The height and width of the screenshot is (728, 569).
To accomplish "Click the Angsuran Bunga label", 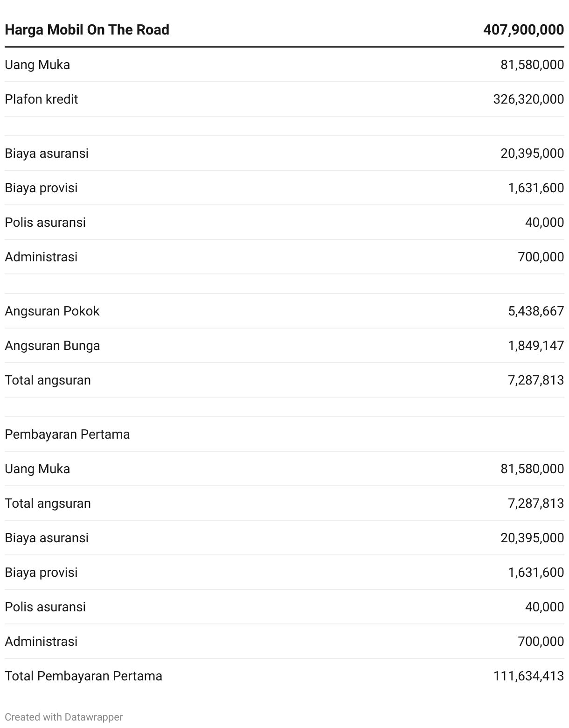I will [x=52, y=346].
